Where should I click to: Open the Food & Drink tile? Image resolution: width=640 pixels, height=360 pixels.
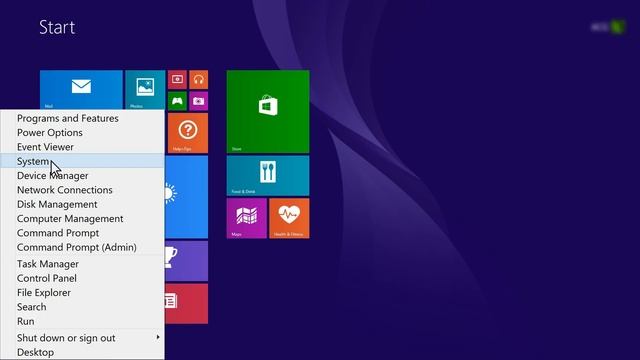point(268,176)
